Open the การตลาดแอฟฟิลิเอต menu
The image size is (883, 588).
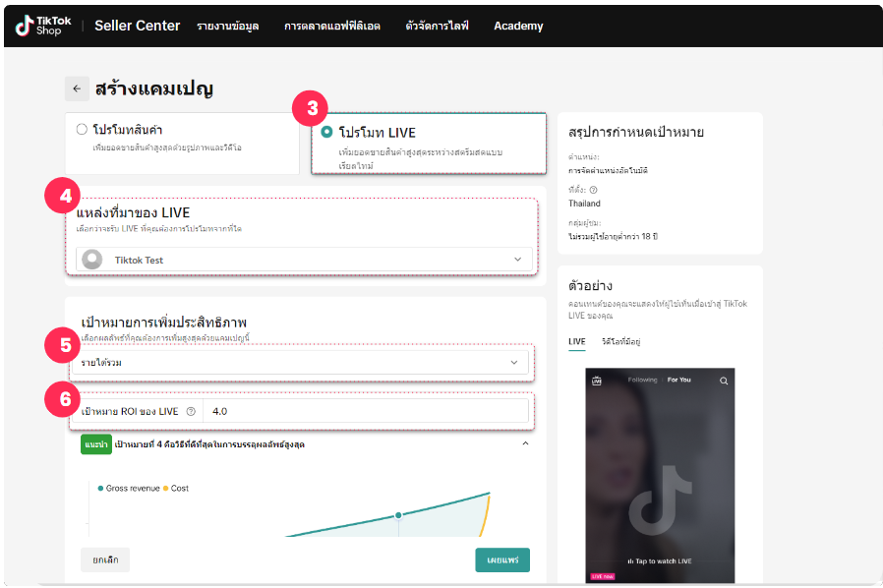click(332, 26)
